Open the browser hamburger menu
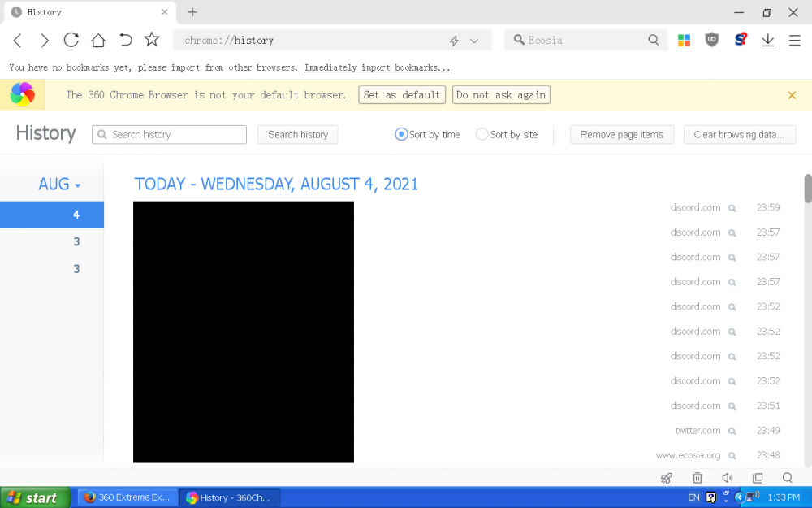This screenshot has width=812, height=508. tap(794, 40)
